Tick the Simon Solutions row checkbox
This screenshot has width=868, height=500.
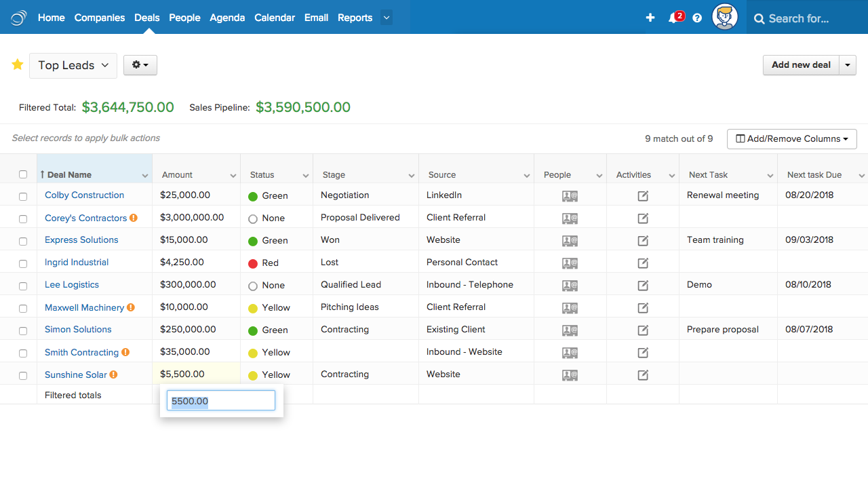click(x=22, y=330)
